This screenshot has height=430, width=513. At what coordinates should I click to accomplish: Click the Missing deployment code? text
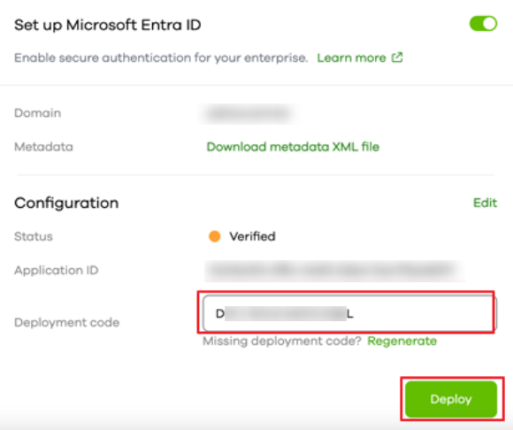[282, 341]
